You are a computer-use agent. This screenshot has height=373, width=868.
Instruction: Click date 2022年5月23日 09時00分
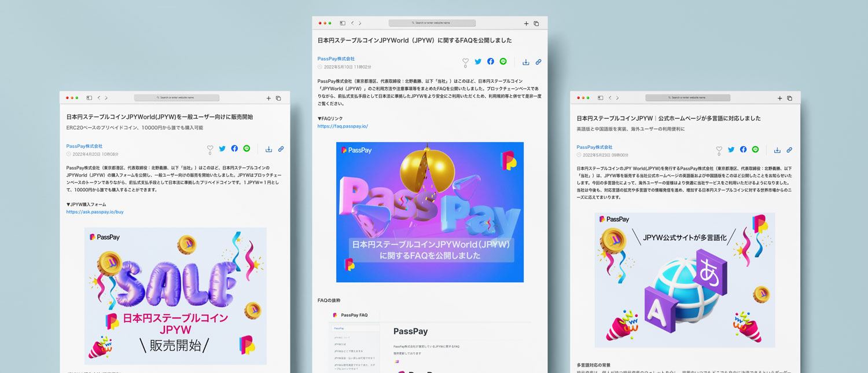(x=605, y=155)
